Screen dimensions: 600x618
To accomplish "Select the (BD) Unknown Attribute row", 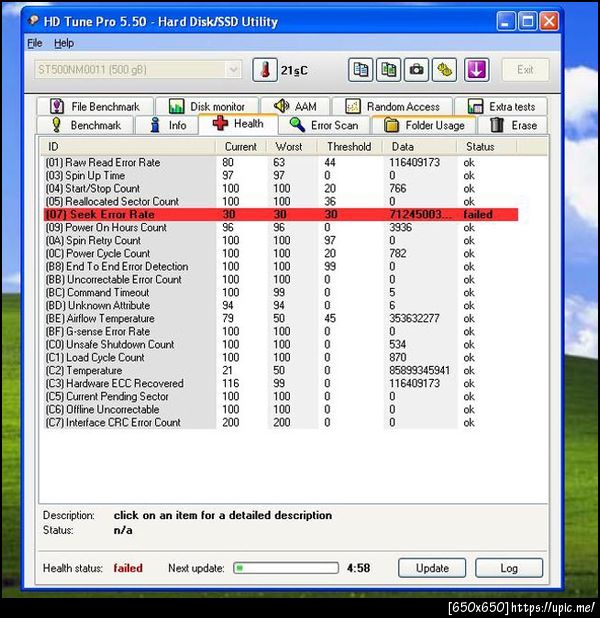I will coord(281,305).
